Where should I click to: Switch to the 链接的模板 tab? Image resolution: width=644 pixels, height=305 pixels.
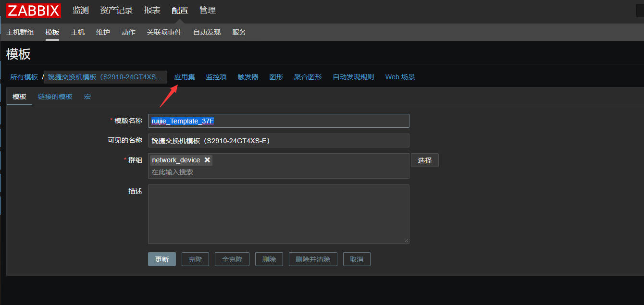pos(55,97)
